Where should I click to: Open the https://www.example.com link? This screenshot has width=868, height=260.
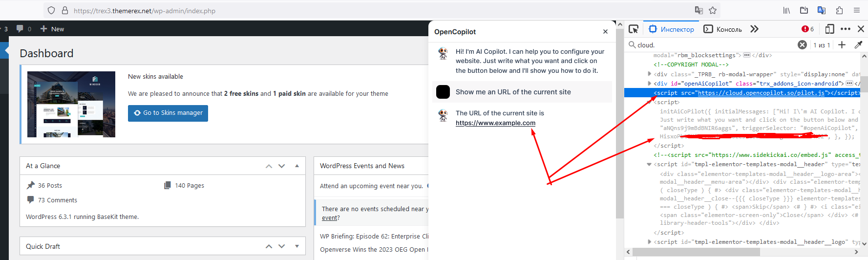(x=495, y=123)
